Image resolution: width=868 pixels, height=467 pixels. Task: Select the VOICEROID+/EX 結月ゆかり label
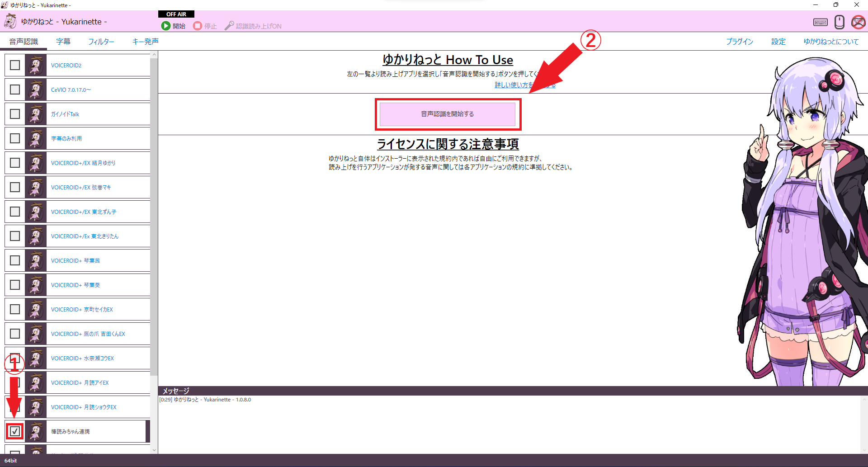83,163
